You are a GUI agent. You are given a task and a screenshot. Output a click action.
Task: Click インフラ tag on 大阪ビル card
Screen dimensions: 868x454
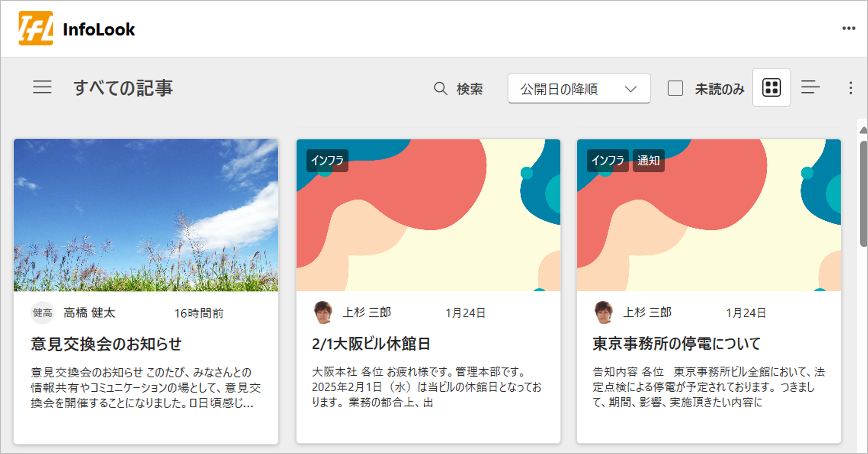click(327, 160)
